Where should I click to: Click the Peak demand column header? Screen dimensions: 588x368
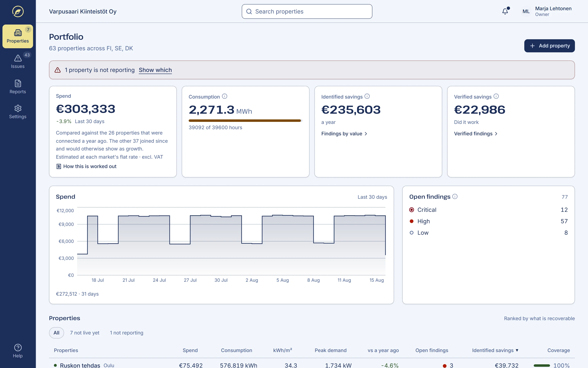[331, 350]
